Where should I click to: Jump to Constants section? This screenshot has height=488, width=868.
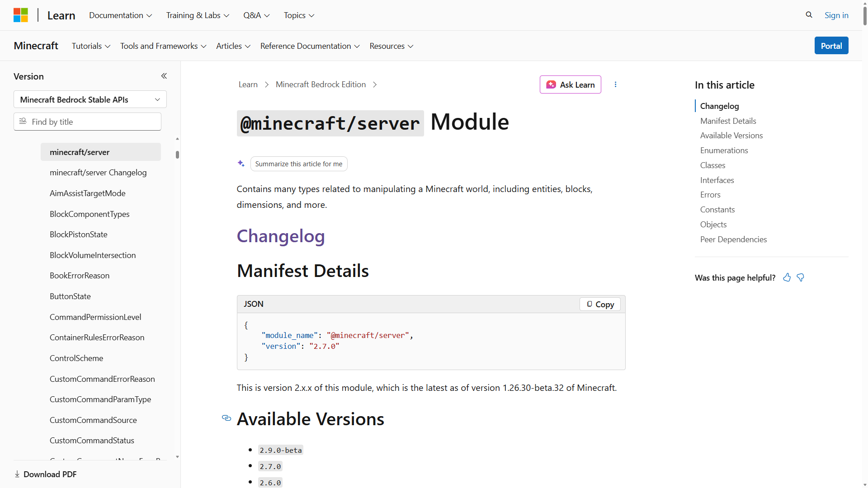717,210
